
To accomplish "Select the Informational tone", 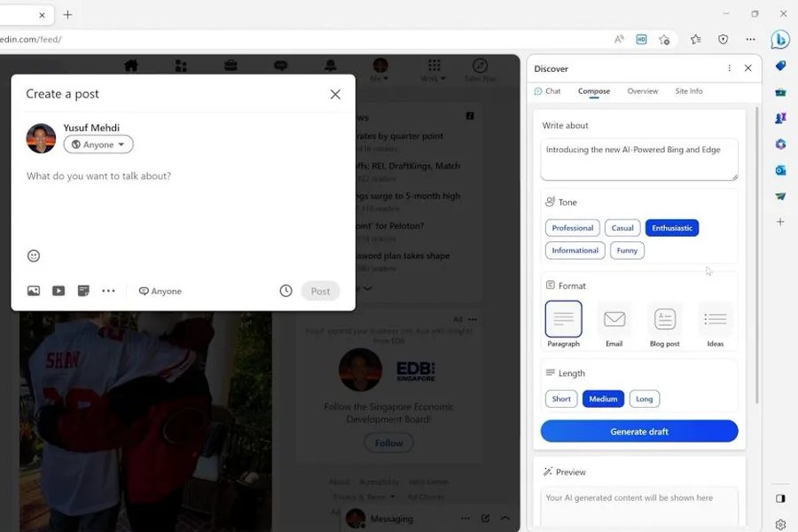I will [x=575, y=250].
